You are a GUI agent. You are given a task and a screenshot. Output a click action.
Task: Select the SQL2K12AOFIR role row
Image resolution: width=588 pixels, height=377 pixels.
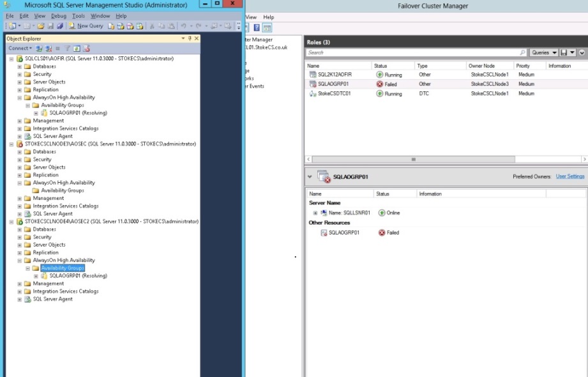pos(446,75)
